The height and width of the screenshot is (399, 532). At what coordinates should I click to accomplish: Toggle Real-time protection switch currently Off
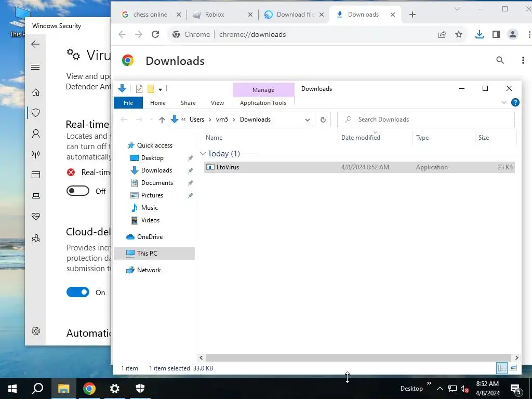click(x=78, y=191)
